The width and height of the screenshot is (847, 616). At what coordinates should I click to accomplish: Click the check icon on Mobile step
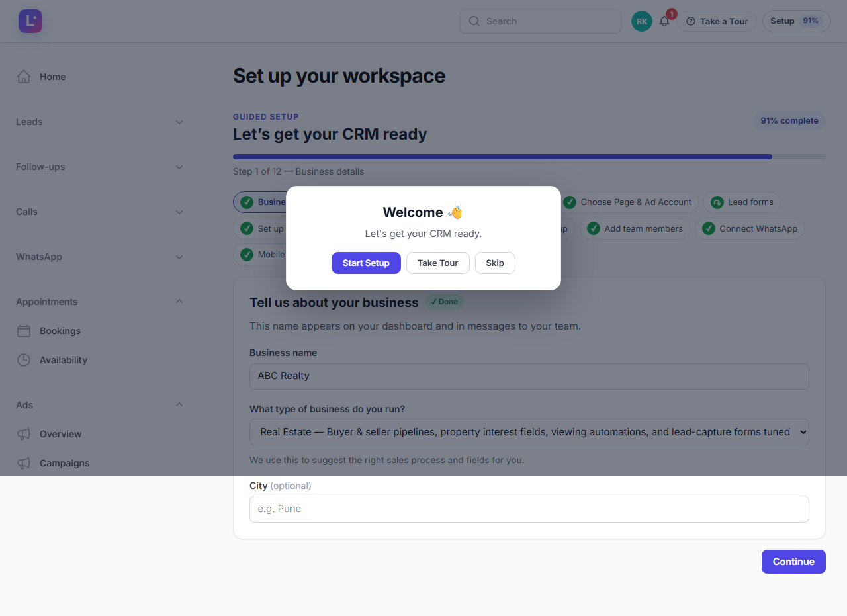pyautogui.click(x=247, y=255)
